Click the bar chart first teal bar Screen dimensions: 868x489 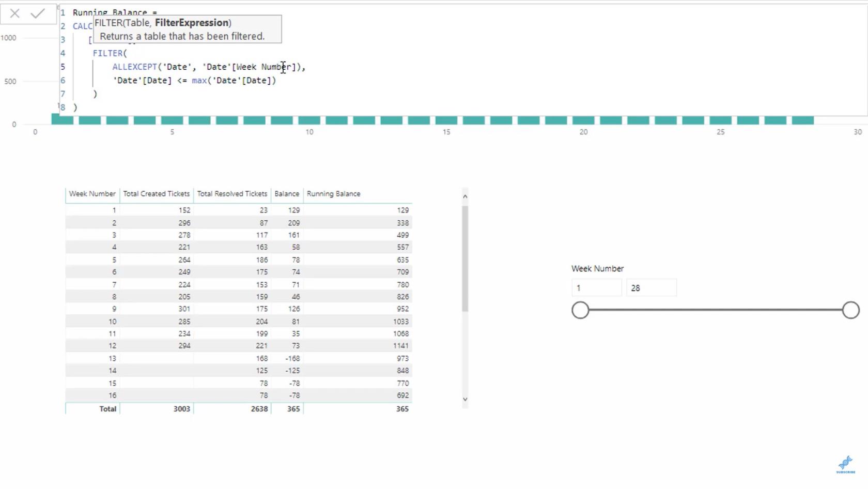(x=63, y=120)
